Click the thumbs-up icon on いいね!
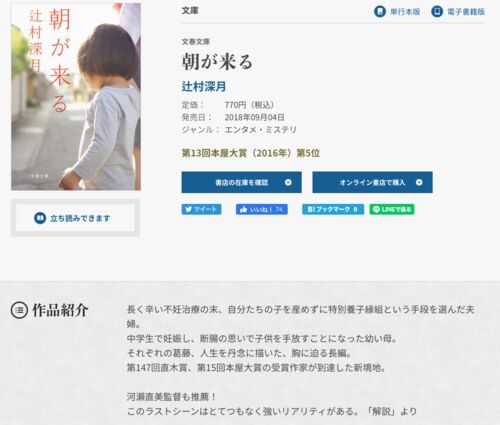The width and height of the screenshot is (500, 425). [243, 209]
